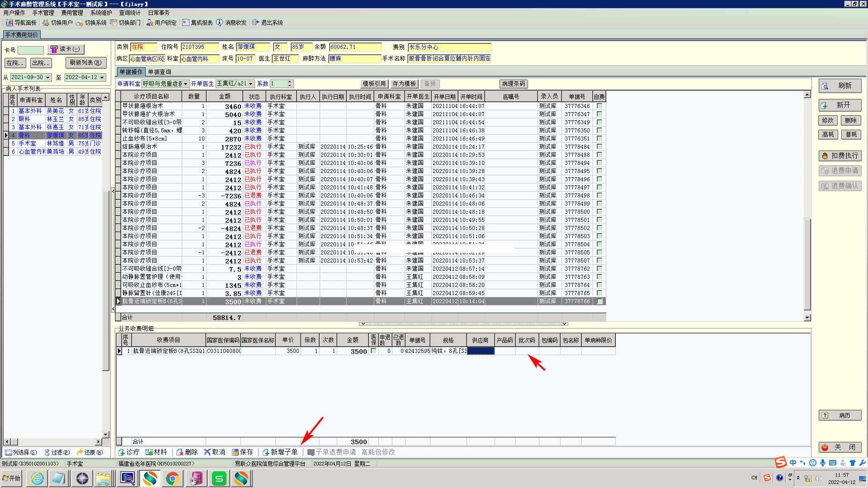868x488 pixels.
Task: Open the 开单医生 doctor dropdown
Action: 251,84
